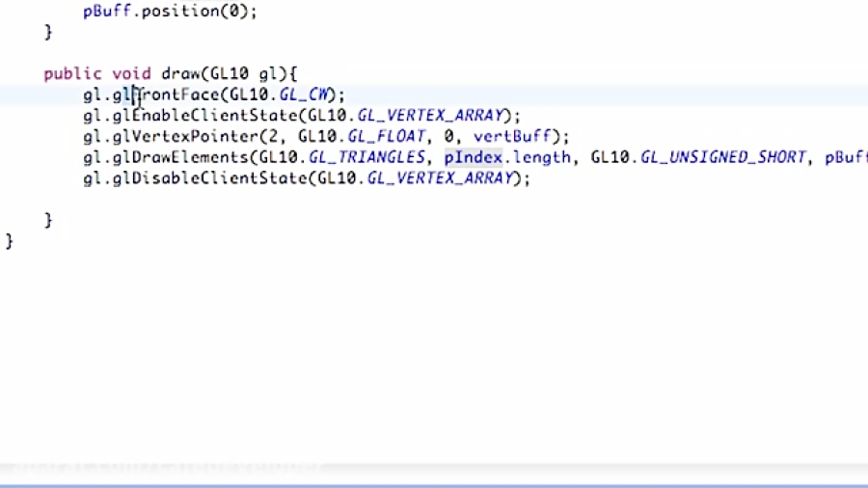The width and height of the screenshot is (868, 488).
Task: Click the vertBuff argument
Action: click(512, 137)
